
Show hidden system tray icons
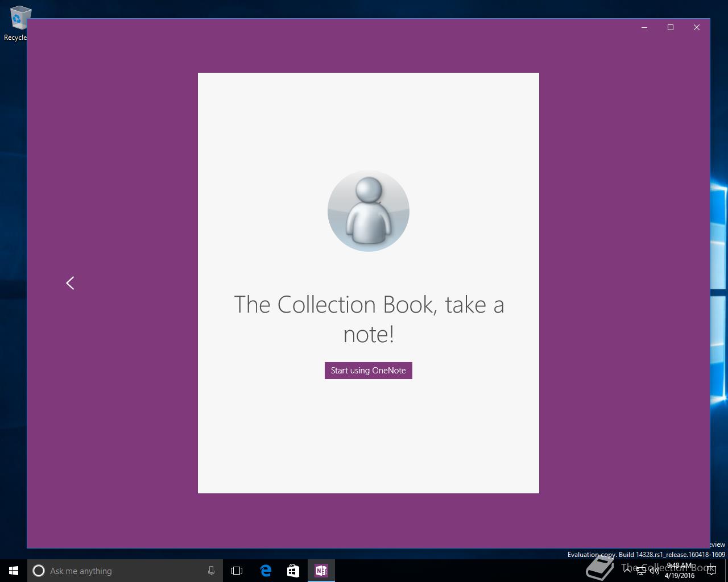pos(627,571)
